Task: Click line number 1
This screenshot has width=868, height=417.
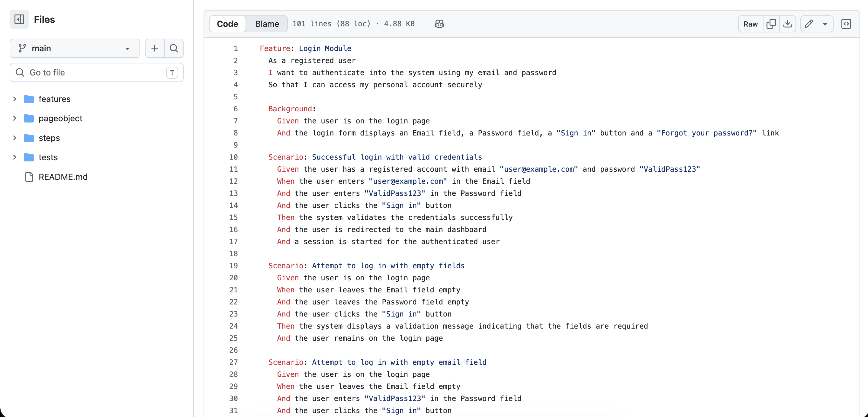Action: click(236, 49)
